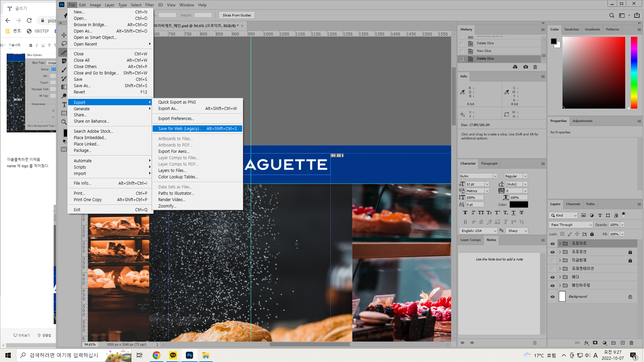The image size is (644, 362).
Task: Add layer style fx icon
Action: point(586,343)
